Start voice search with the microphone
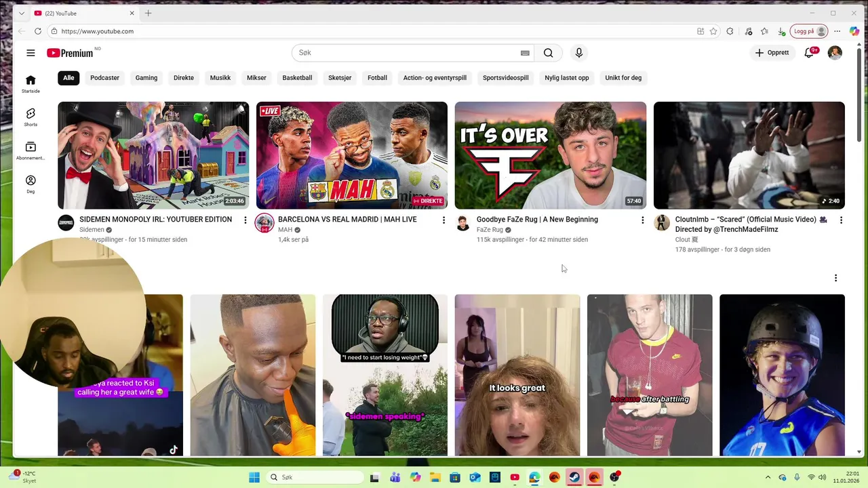Screen dimensions: 868x488 [x=578, y=53]
